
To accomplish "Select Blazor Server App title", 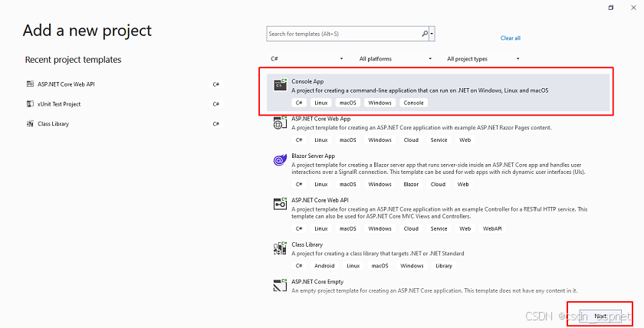I will point(314,156).
